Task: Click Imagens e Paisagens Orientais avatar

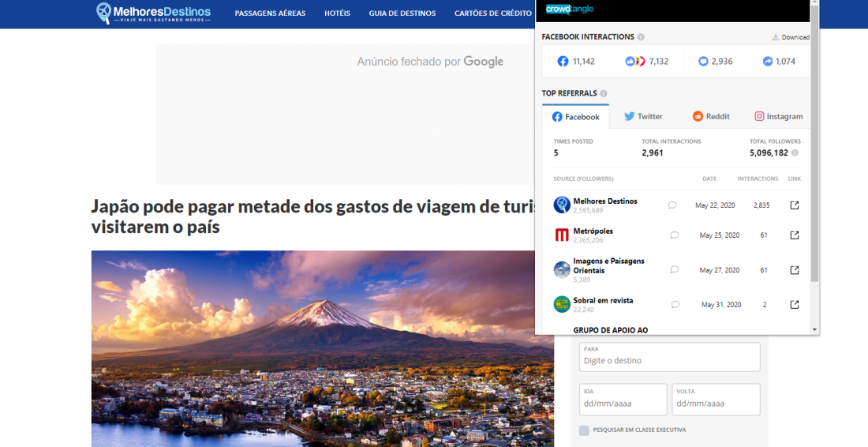Action: click(562, 270)
